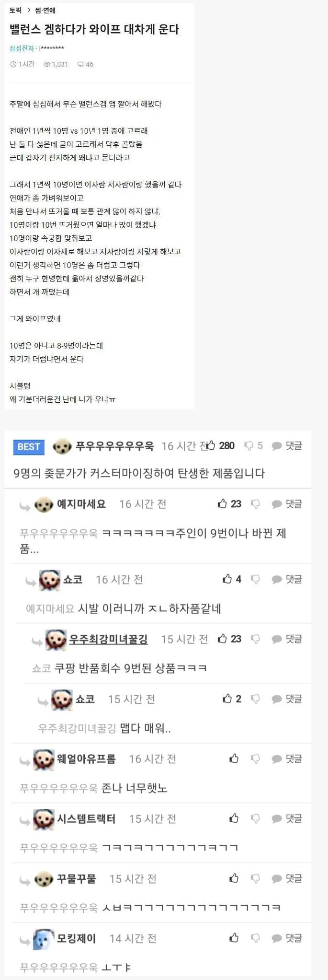Dislike 쇼코's 맵다 매워 reply
This screenshot has height=980, width=328.
[x=255, y=699]
